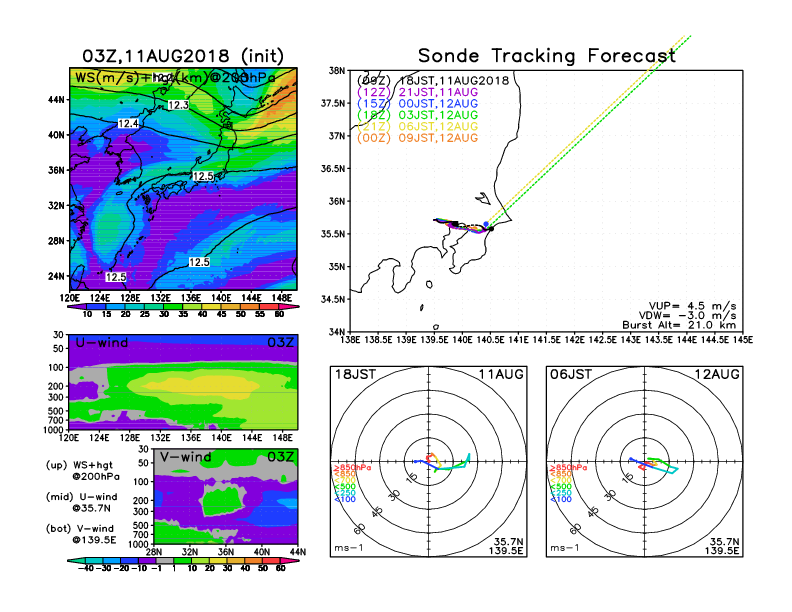792x612 pixels.
Task: Click the '12AUG' label on the right hodograph
Action: coord(717,374)
